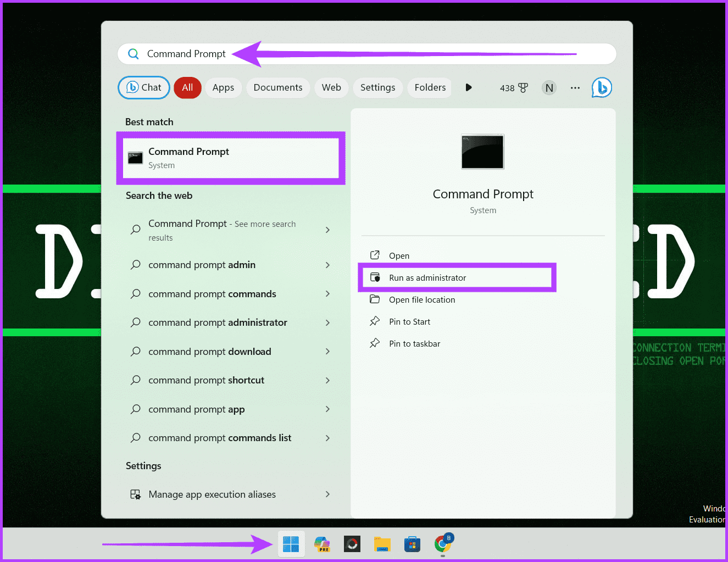
Task: Click the shield icon for Run as administrator
Action: (375, 277)
